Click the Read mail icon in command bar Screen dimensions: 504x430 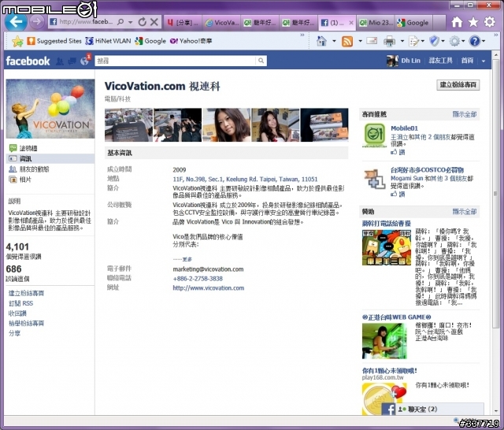point(372,41)
